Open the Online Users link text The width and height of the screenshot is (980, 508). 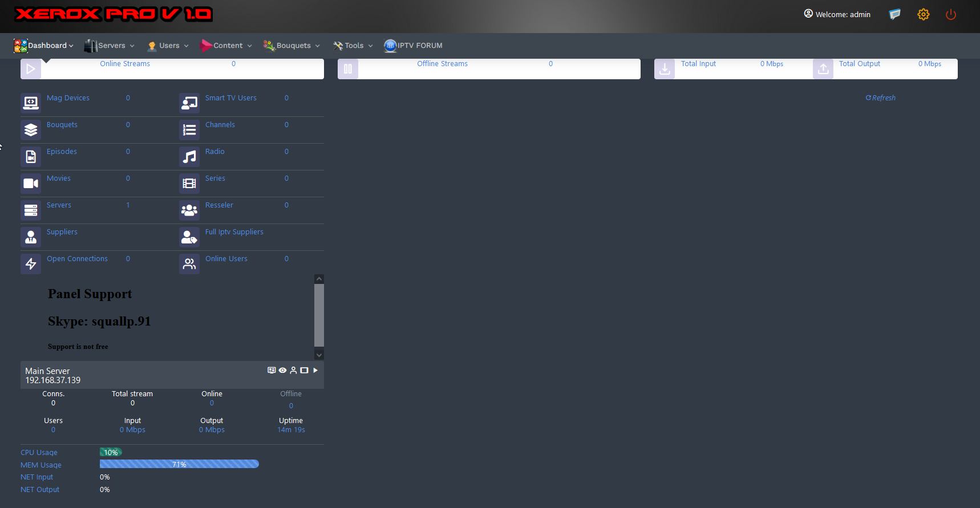coord(226,259)
